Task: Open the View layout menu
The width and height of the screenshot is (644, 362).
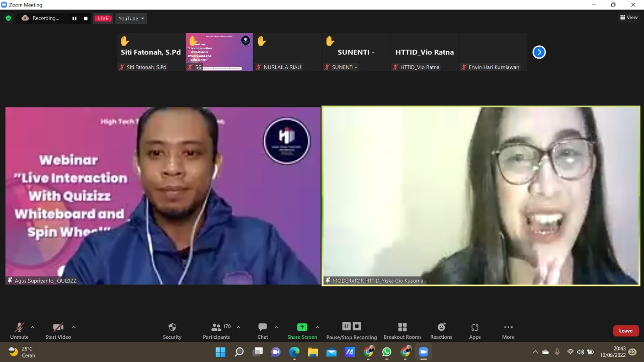Action: click(629, 18)
